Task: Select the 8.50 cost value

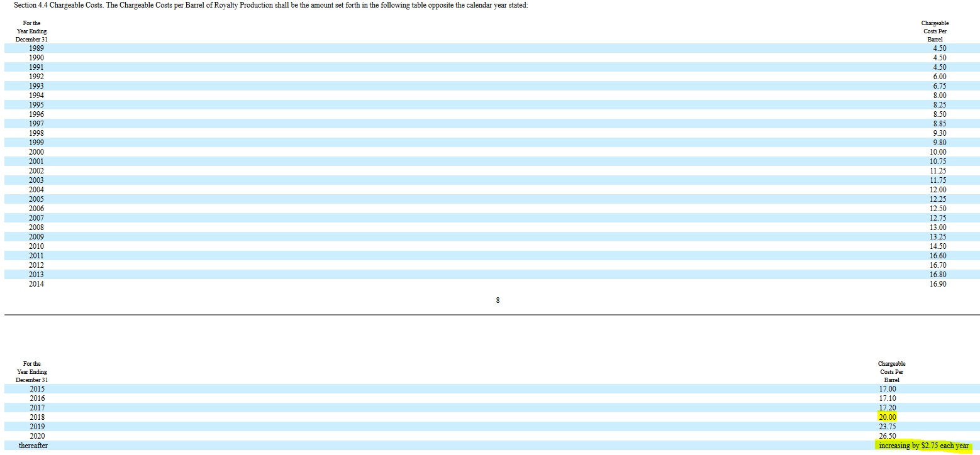Action: tap(940, 114)
